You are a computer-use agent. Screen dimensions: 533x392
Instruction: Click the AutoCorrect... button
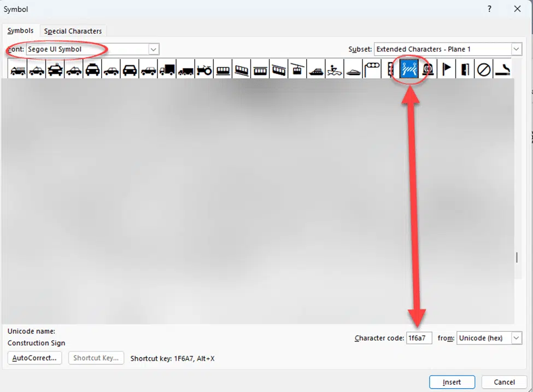[34, 358]
